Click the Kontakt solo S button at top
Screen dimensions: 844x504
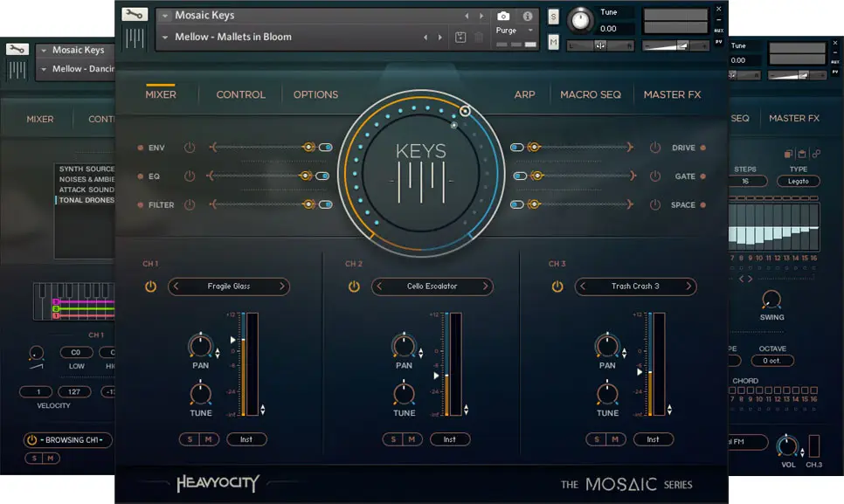(553, 17)
